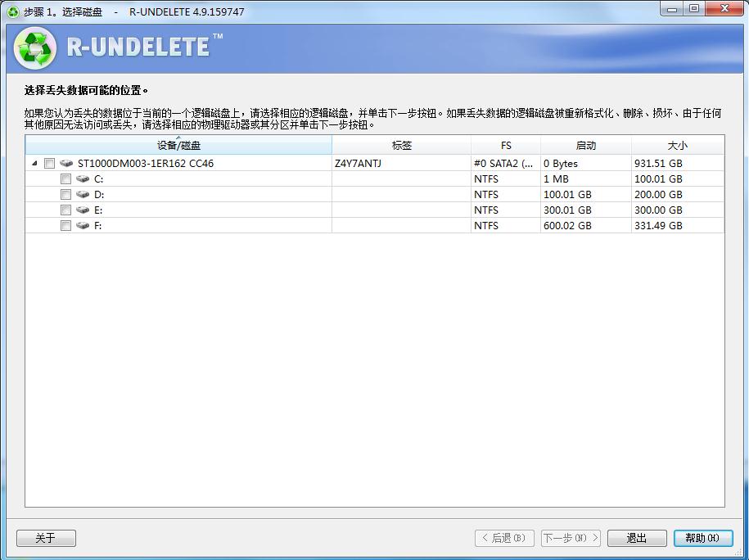Mark the F: partition checkbox
The image size is (749, 560).
[65, 226]
